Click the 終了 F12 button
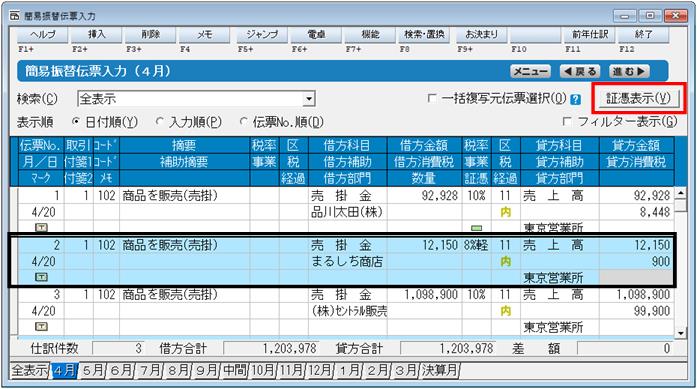The width and height of the screenshot is (697, 389). 644,35
